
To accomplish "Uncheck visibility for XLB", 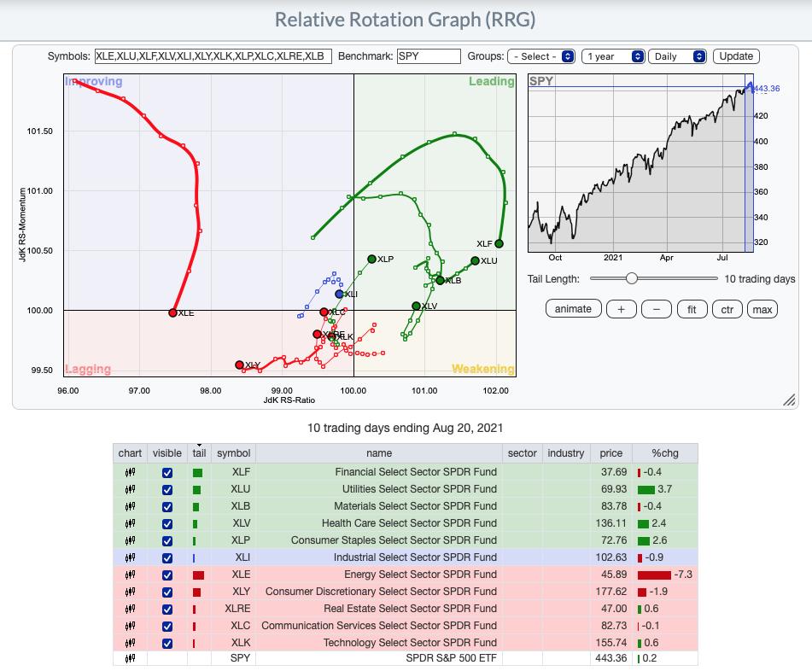I will click(167, 507).
